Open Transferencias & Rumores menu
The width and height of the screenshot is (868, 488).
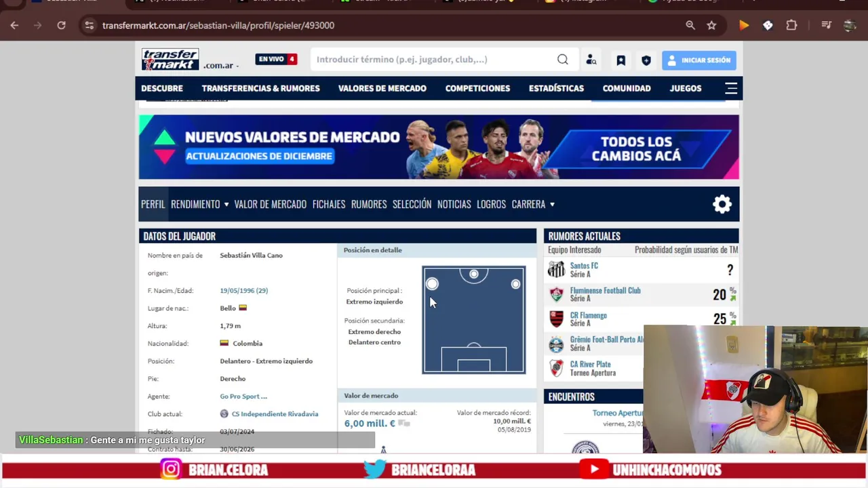(x=260, y=88)
